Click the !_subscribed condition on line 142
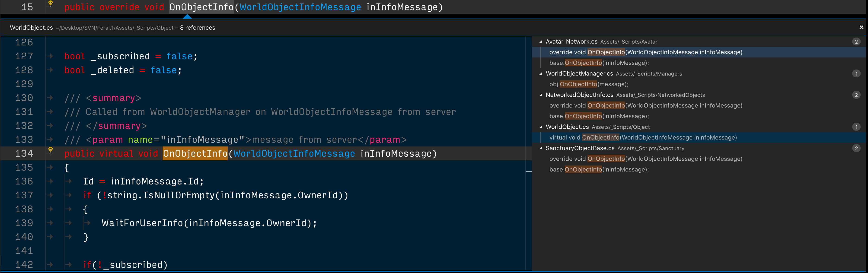Screen dimensions: 868x273 tap(130, 265)
